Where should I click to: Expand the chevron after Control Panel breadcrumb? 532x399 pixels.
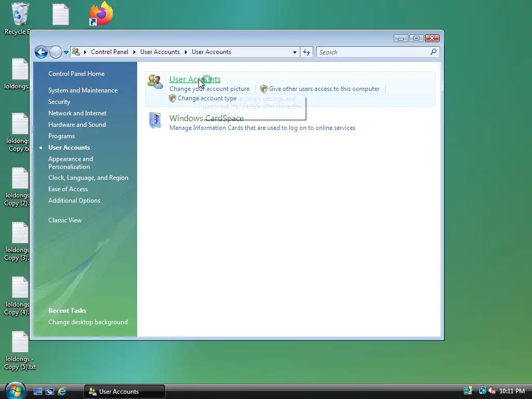135,52
